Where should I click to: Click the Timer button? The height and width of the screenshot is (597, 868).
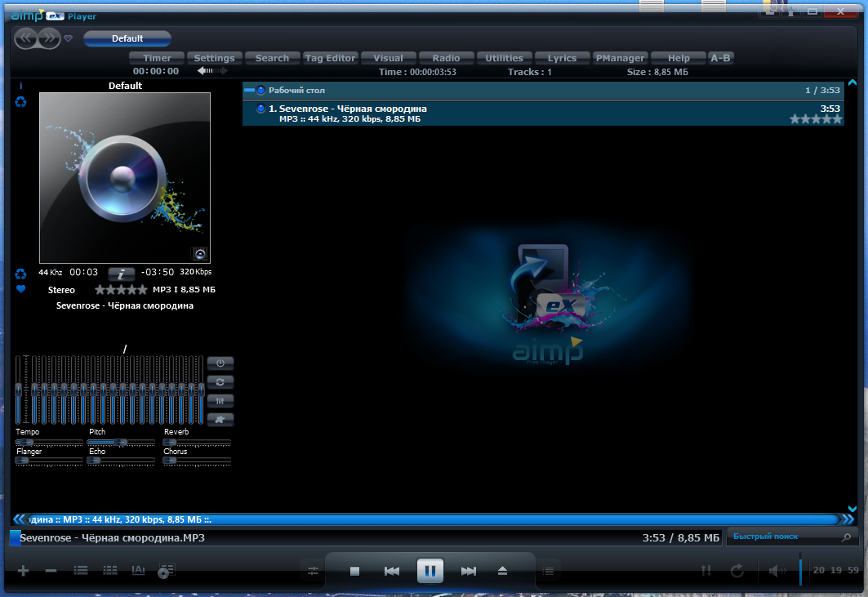pyautogui.click(x=155, y=57)
